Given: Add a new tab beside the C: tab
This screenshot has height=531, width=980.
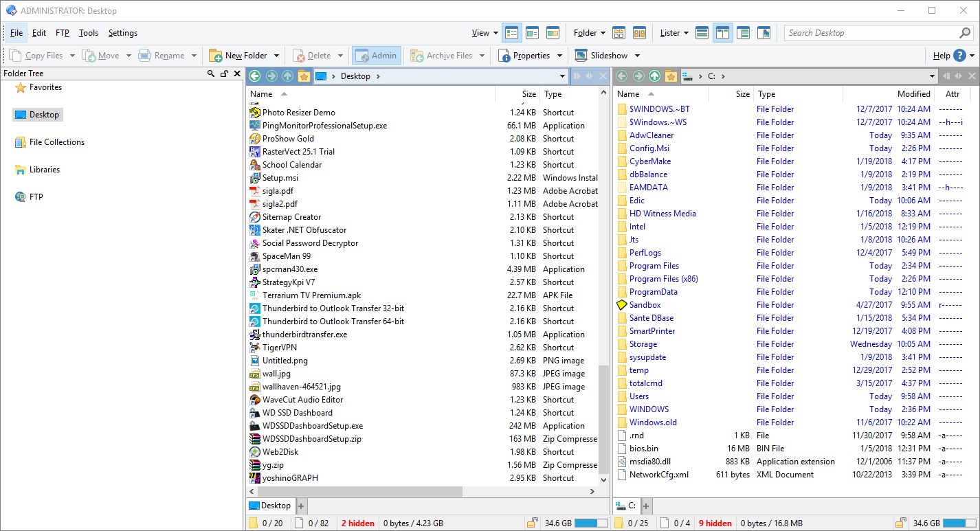Looking at the screenshot, I should (647, 506).
